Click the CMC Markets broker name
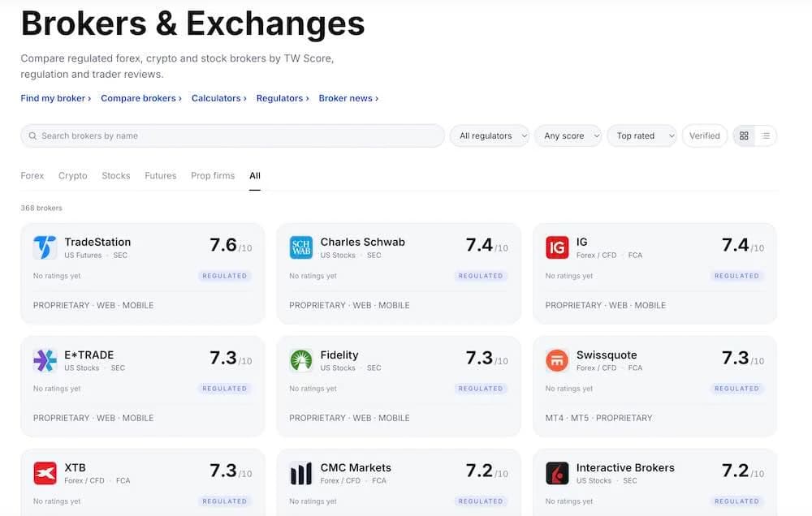The width and height of the screenshot is (812, 516). tap(356, 467)
